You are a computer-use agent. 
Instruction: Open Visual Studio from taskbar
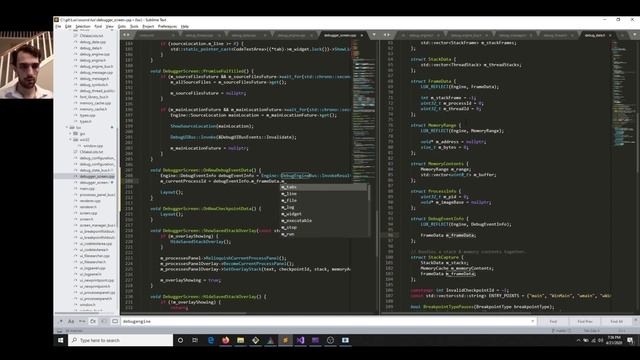(x=300, y=340)
